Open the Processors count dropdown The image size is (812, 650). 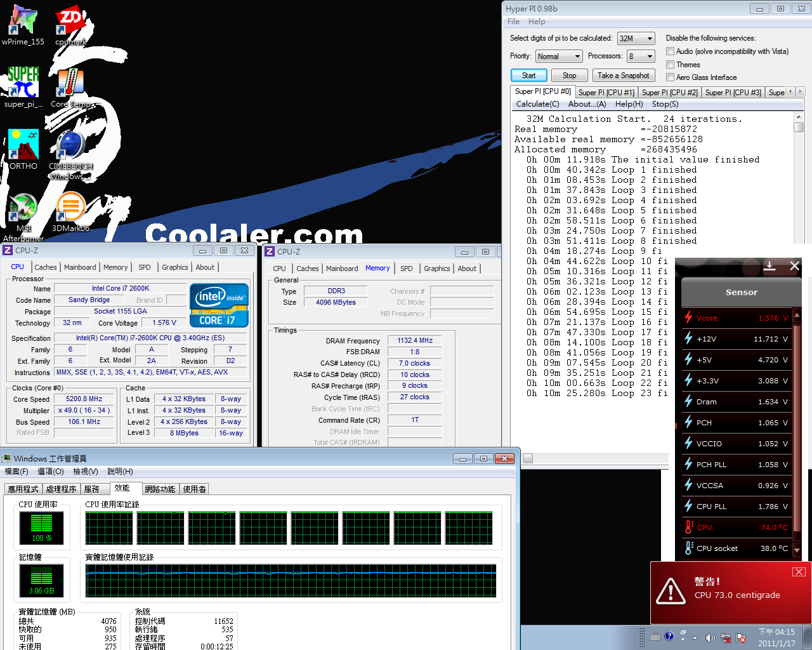pos(641,56)
